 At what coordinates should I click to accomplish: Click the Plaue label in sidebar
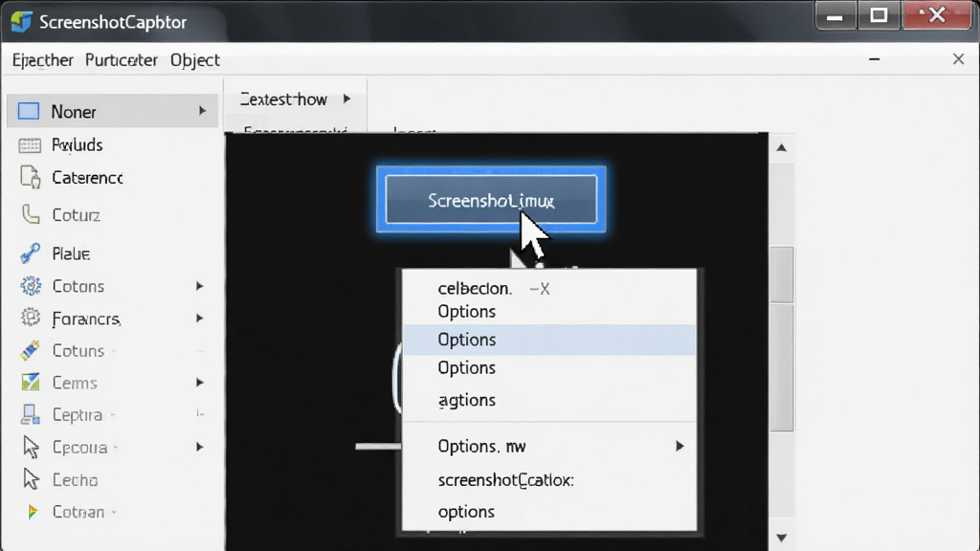point(71,253)
